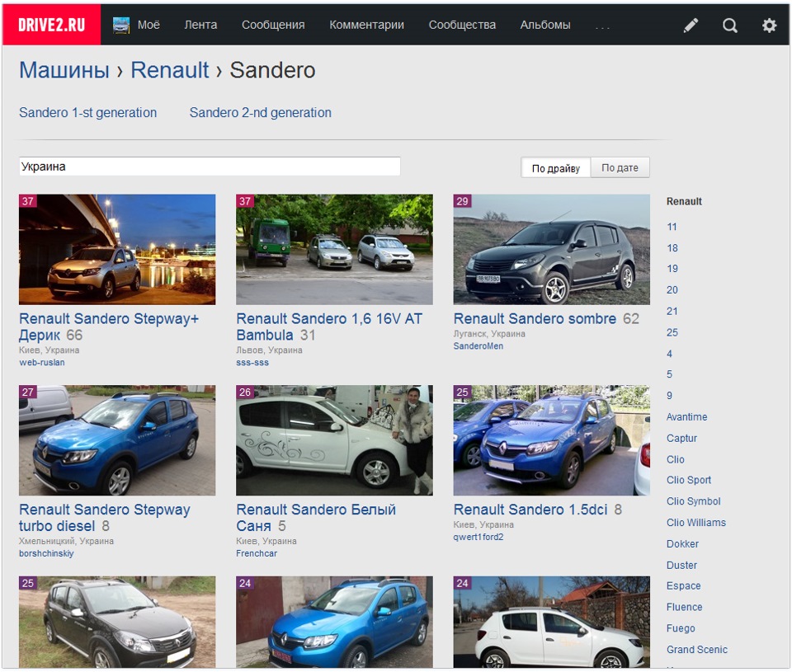The width and height of the screenshot is (792, 672).
Task: Open the Renault Sandero Stepway+ Дерик title
Action: (109, 327)
